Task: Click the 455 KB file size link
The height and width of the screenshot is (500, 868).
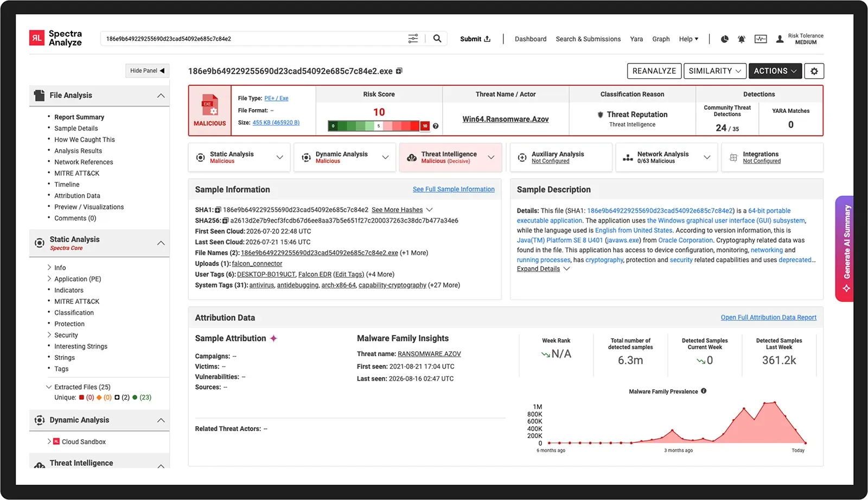Action: [276, 123]
